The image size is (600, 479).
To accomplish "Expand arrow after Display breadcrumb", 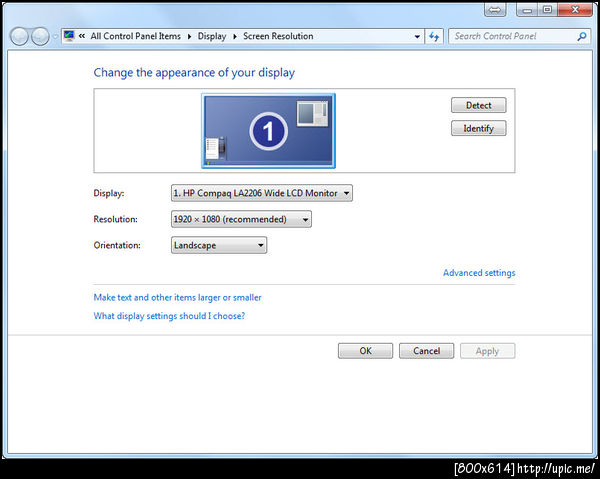I will click(235, 36).
